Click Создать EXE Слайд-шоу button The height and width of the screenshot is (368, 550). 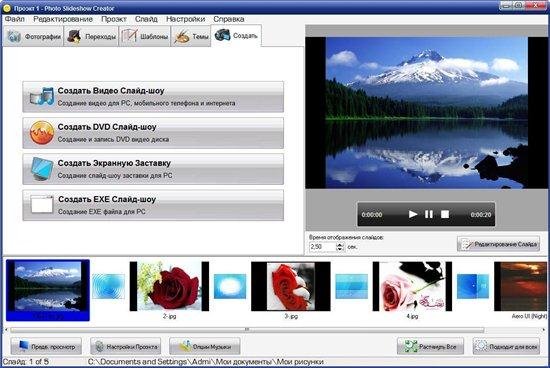click(x=153, y=205)
